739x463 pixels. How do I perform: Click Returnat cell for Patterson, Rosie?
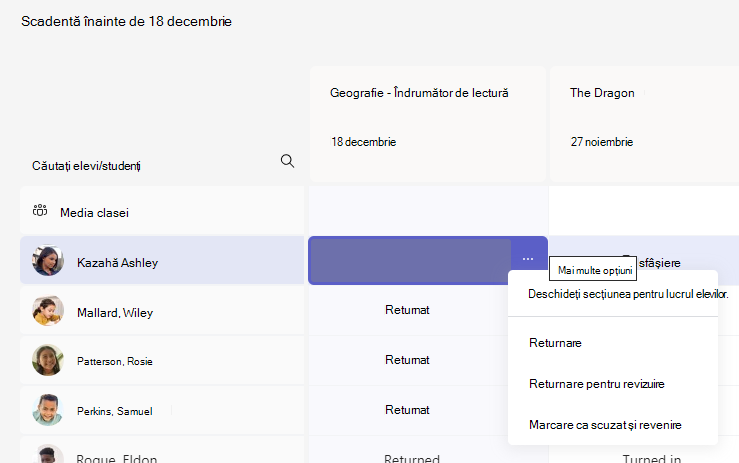407,360
